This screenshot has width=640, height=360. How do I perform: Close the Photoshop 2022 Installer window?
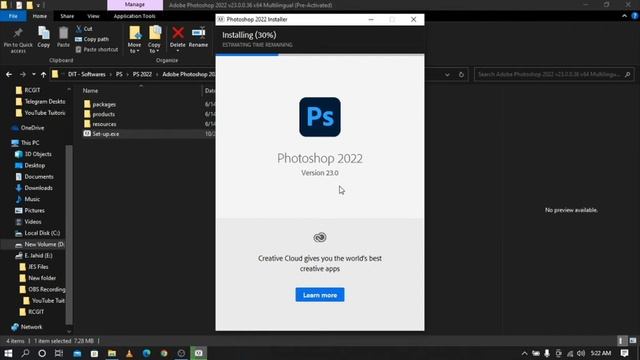[x=413, y=19]
